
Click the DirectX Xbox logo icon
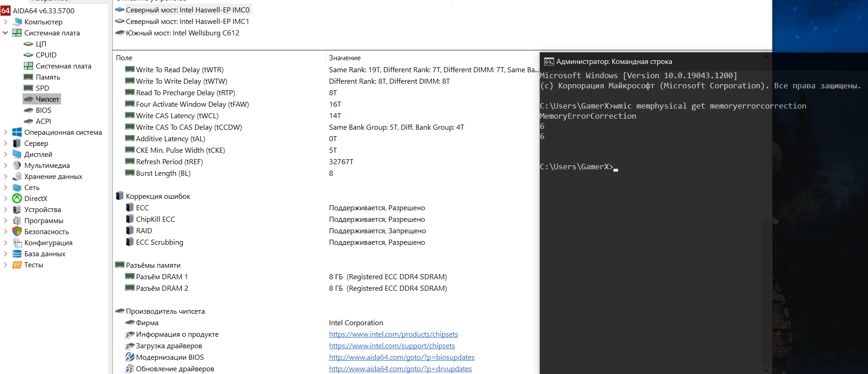click(17, 198)
